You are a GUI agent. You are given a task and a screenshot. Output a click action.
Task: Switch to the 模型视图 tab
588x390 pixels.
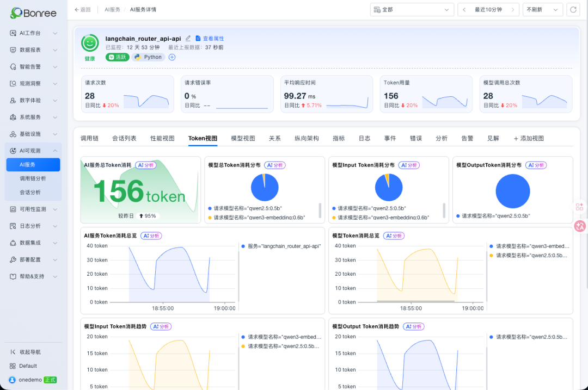(x=243, y=139)
